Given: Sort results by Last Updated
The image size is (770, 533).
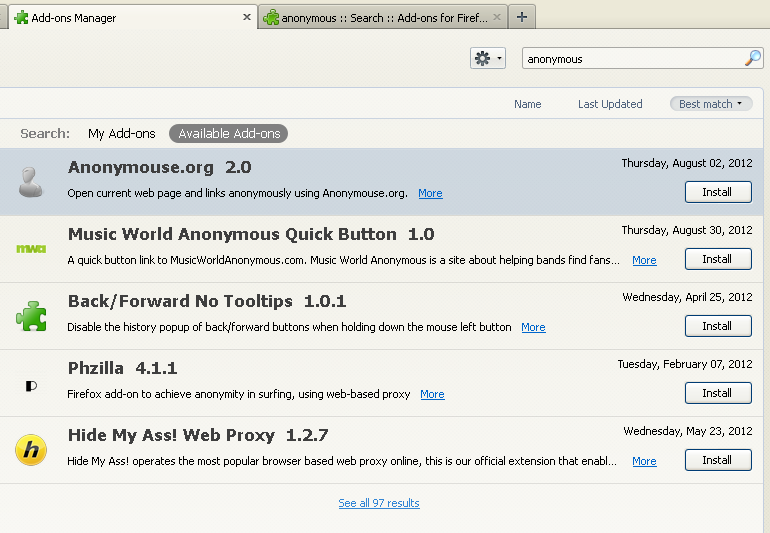Looking at the screenshot, I should click(610, 104).
